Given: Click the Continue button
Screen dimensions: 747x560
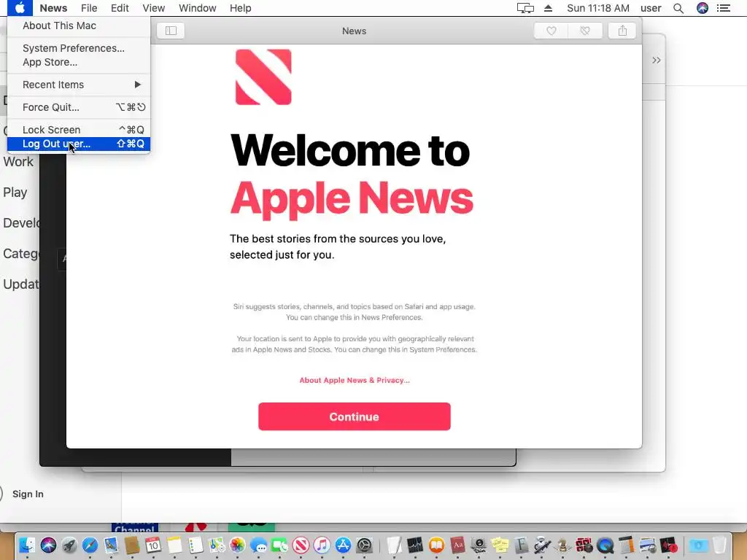Looking at the screenshot, I should pyautogui.click(x=355, y=416).
